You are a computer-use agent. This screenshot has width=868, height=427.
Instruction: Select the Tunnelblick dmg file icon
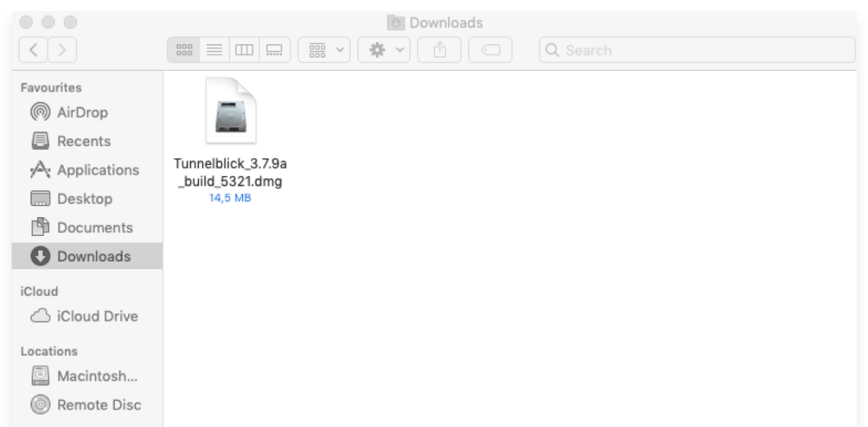(x=231, y=111)
